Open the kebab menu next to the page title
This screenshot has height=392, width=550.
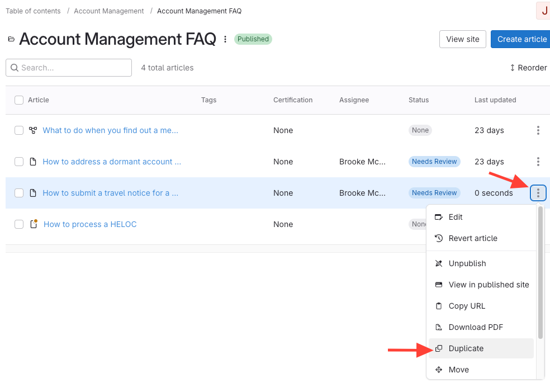click(x=225, y=39)
